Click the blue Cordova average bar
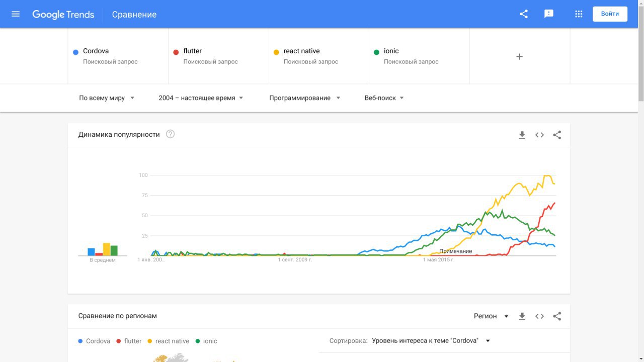This screenshot has width=644, height=362. pyautogui.click(x=91, y=252)
